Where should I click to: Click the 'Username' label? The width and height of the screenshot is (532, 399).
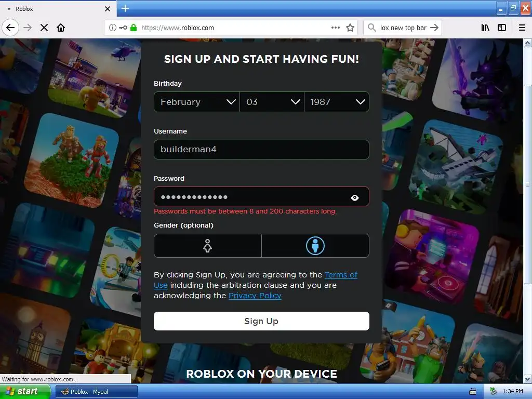(170, 131)
